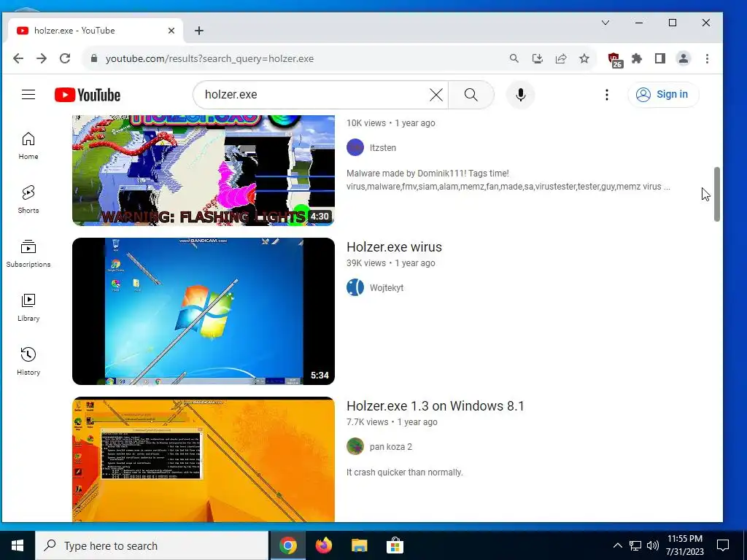Click pan koza 2 channel avatar
This screenshot has height=560, width=747.
[355, 447]
